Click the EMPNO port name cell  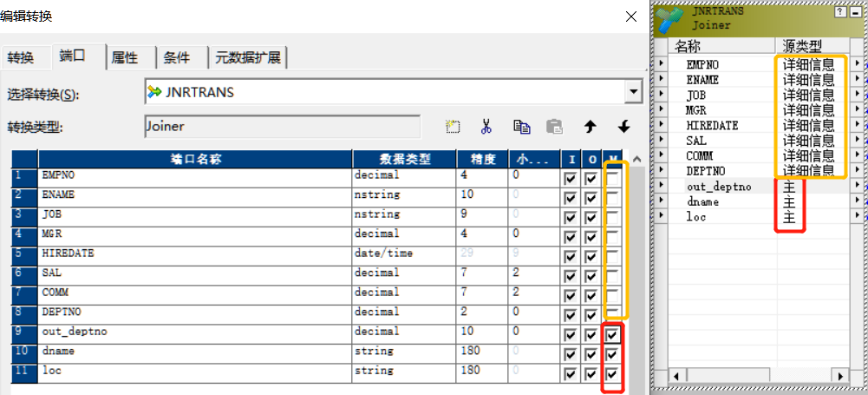(x=195, y=178)
